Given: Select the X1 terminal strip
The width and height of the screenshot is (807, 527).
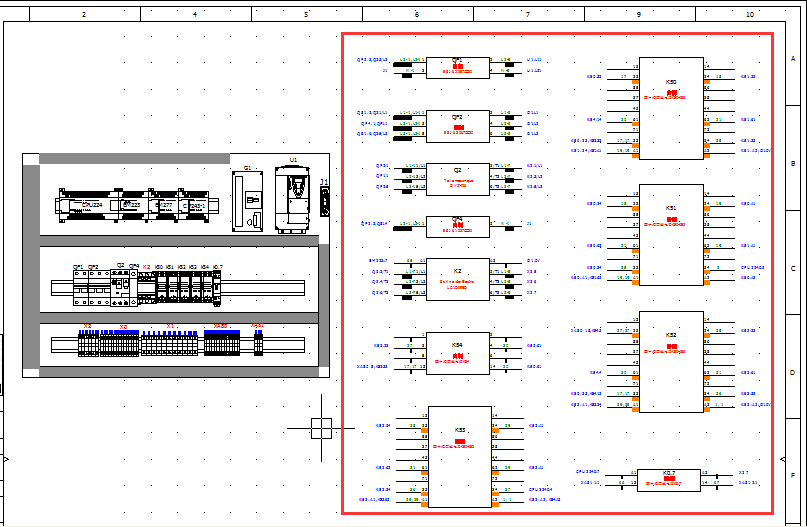Looking at the screenshot, I should [169, 343].
